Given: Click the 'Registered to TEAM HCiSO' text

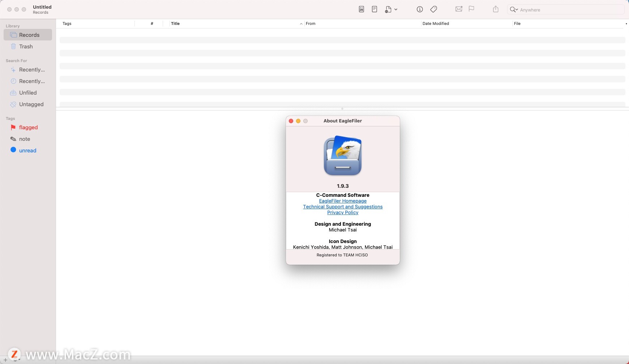Looking at the screenshot, I should pyautogui.click(x=342, y=255).
